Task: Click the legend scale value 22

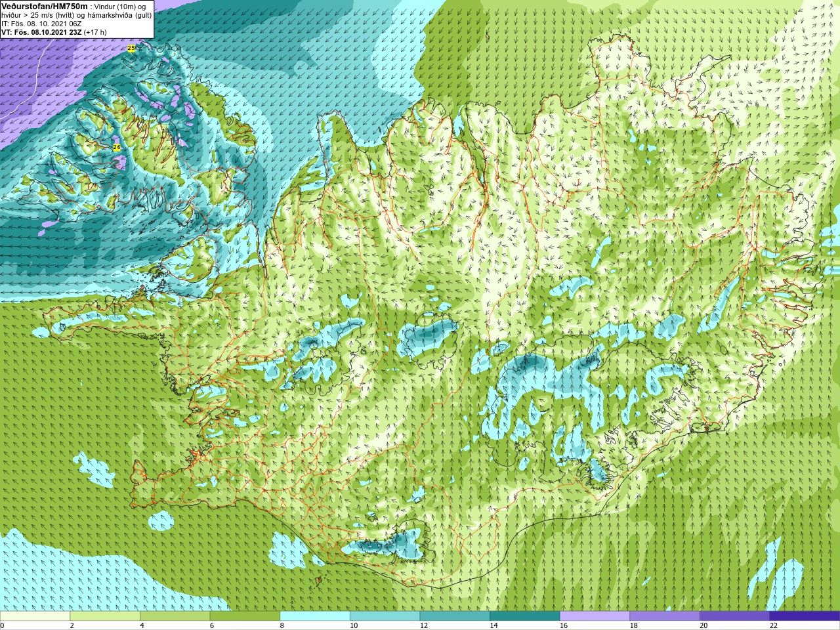Action: click(774, 625)
